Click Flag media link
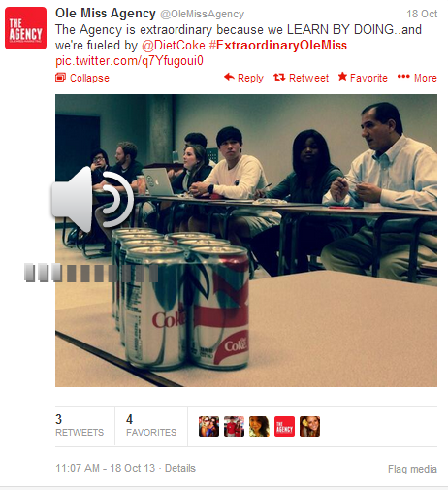The height and width of the screenshot is (490, 448). pyautogui.click(x=412, y=469)
